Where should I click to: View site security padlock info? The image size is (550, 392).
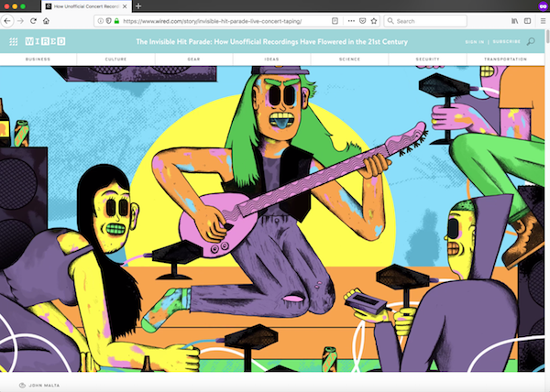coord(117,20)
